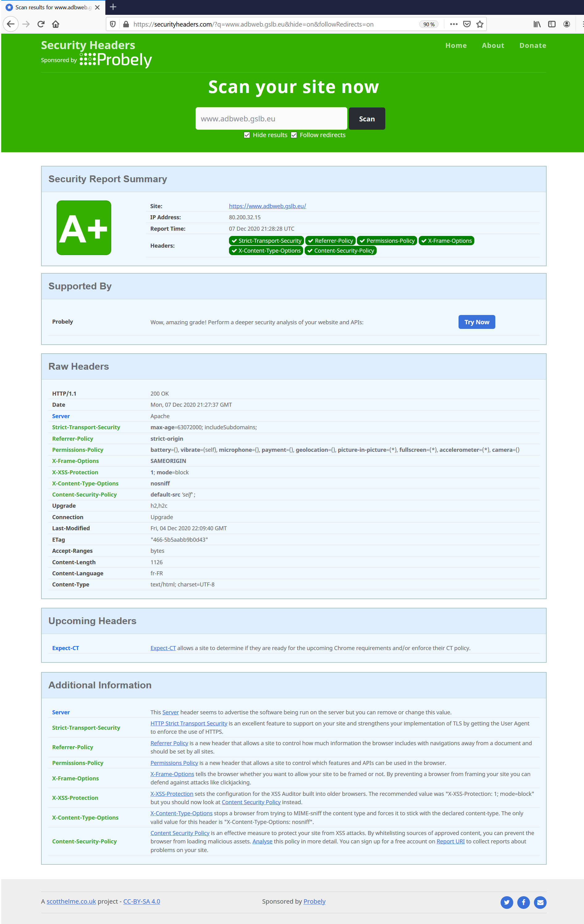Bookmark this page with the star icon
This screenshot has width=584, height=924.
(x=480, y=24)
